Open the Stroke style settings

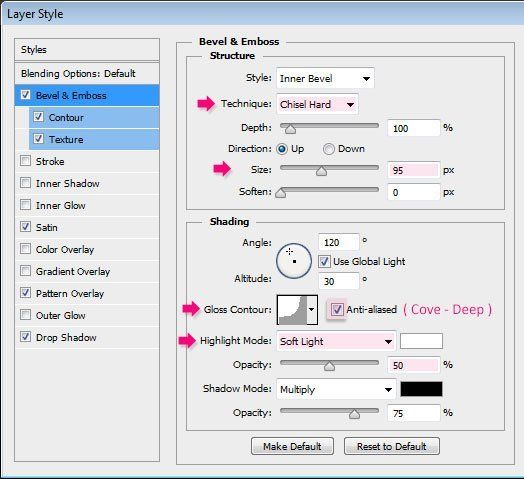(87, 161)
